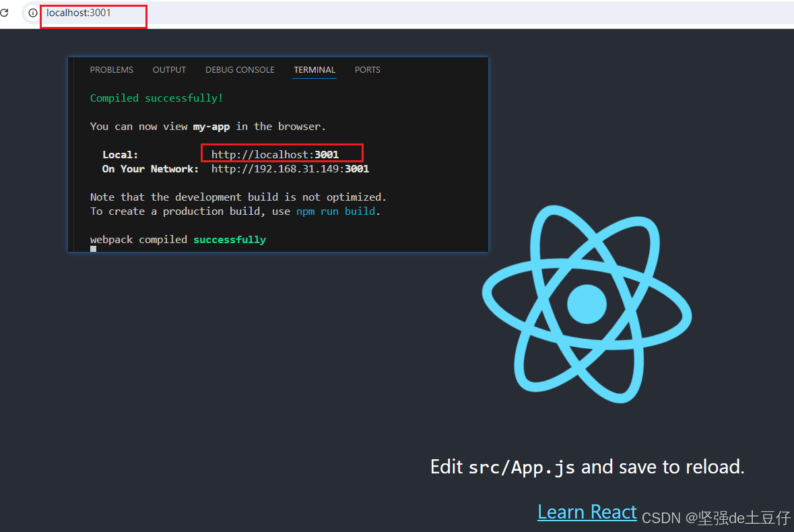Viewport: 794px width, 532px height.
Task: Open the 192.168.31.149:3001 network URL
Action: coord(290,168)
